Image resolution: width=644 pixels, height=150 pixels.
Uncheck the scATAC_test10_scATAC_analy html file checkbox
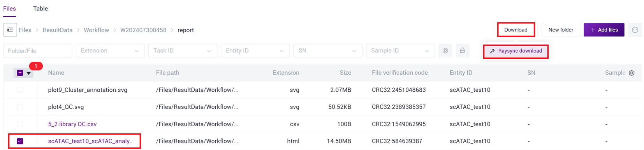point(20,141)
